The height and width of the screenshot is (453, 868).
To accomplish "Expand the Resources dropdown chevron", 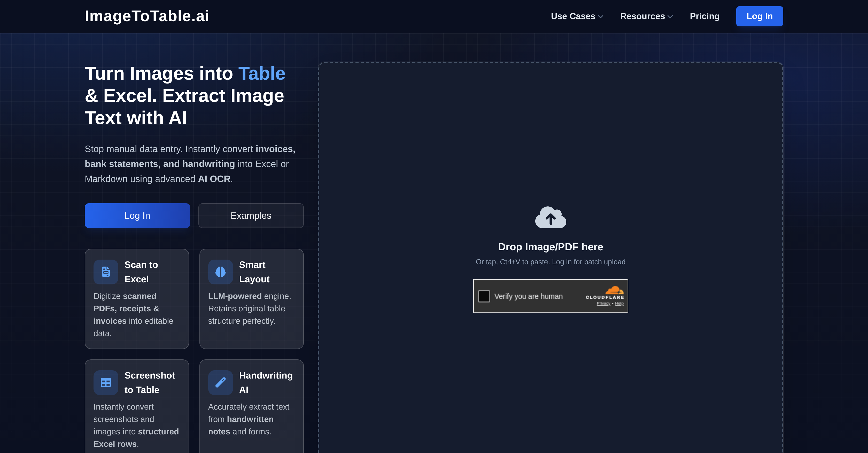I will [x=670, y=17].
